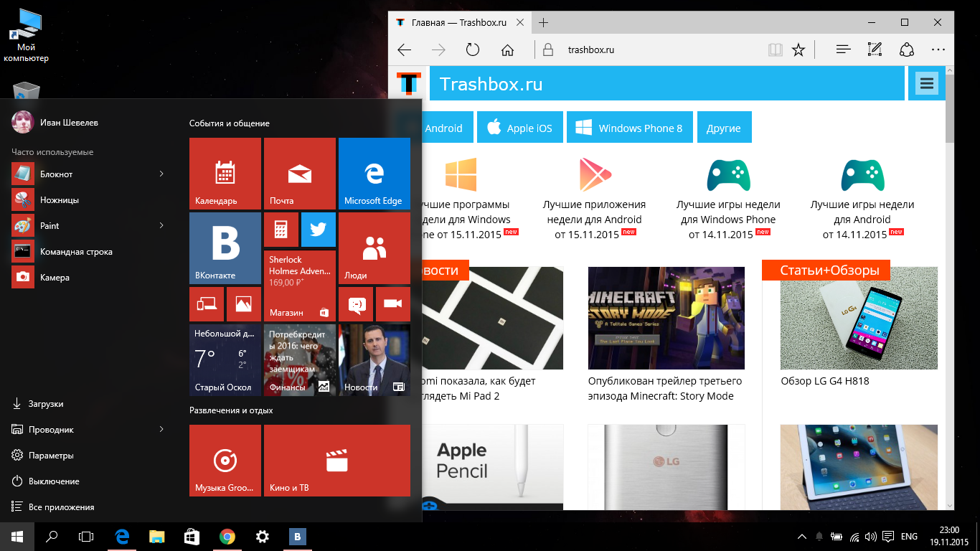Screen dimensions: 980x551
Task: Open Edge reading view icon
Action: coord(774,50)
